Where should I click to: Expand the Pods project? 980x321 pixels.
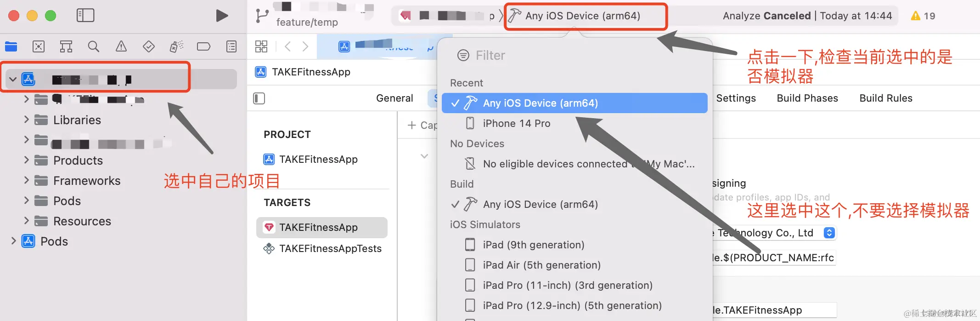pyautogui.click(x=13, y=241)
